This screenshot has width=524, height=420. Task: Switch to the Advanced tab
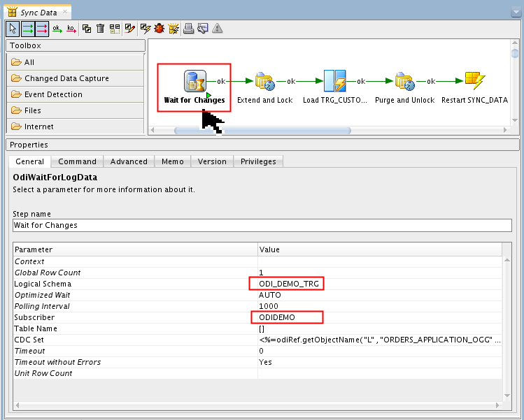pyautogui.click(x=129, y=161)
